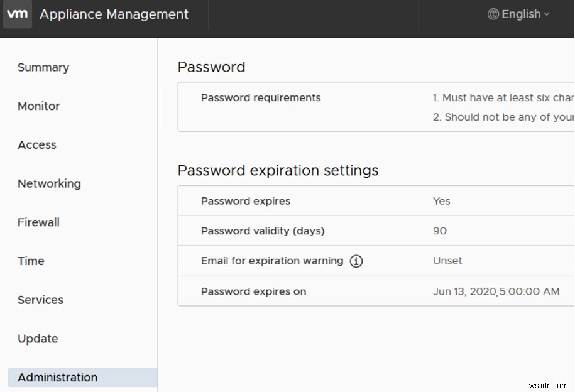Screen dimensions: 575x392
Task: Open the Update page
Action: point(38,339)
